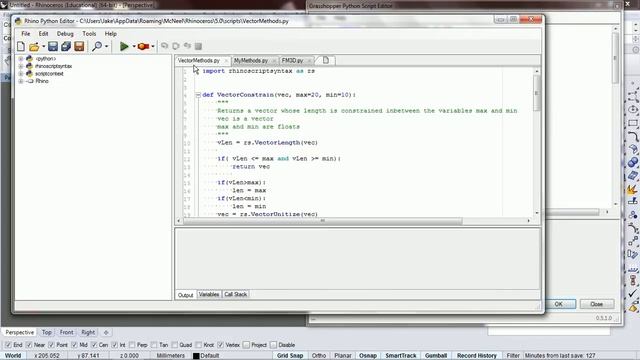This screenshot has height=360, width=640.
Task: Add a new blank tab with the page icon
Action: (326, 60)
